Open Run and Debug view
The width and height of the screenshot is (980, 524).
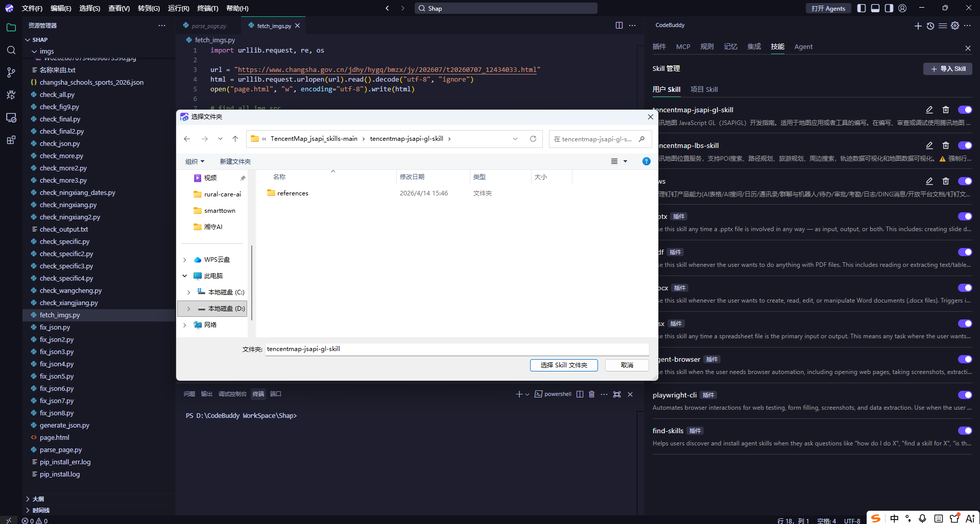pos(11,95)
